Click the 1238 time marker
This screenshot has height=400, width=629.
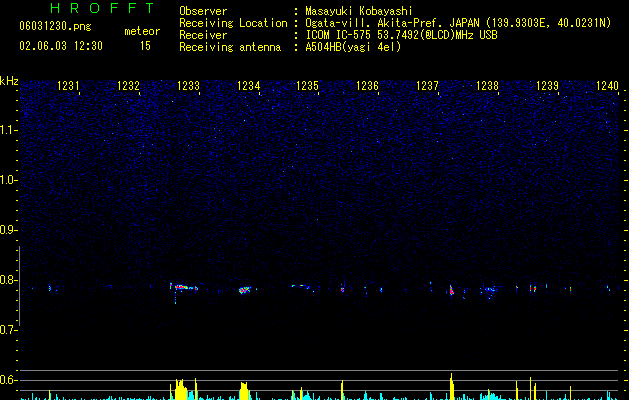coord(487,85)
